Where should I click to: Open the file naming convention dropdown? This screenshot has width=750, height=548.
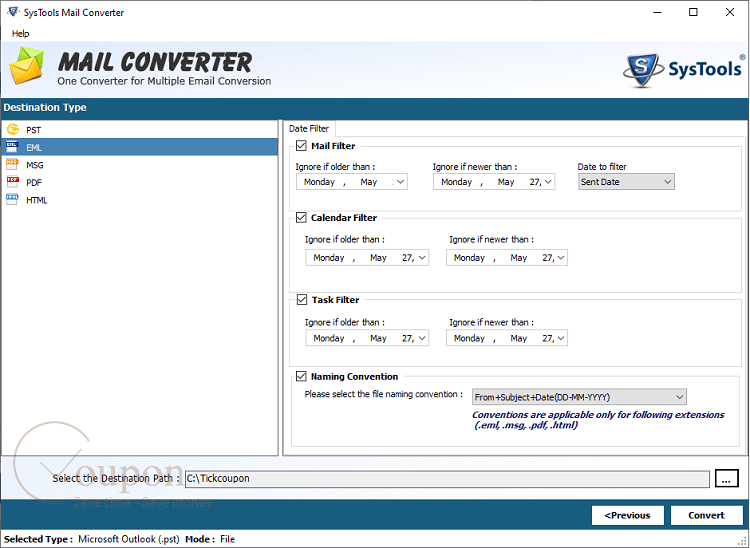[x=579, y=397]
